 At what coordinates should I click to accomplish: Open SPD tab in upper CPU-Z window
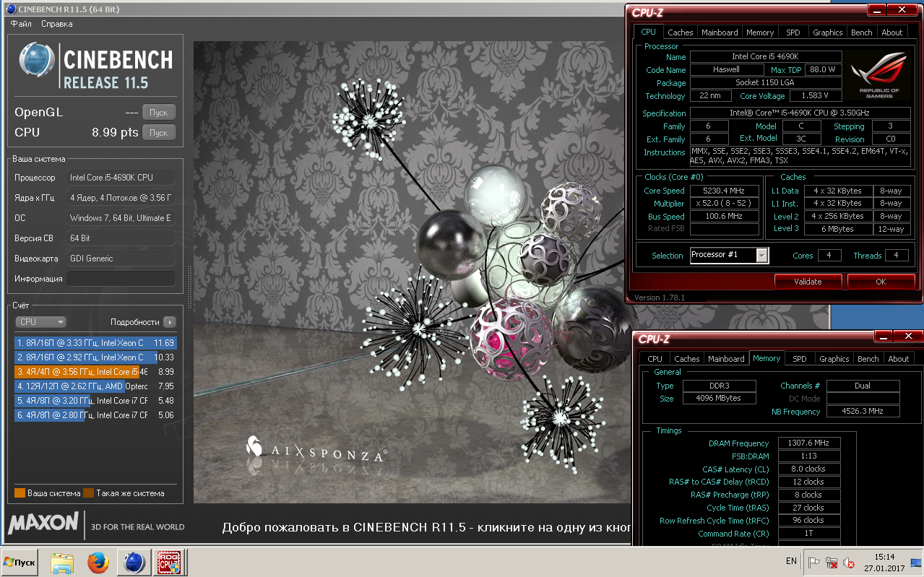(x=793, y=32)
